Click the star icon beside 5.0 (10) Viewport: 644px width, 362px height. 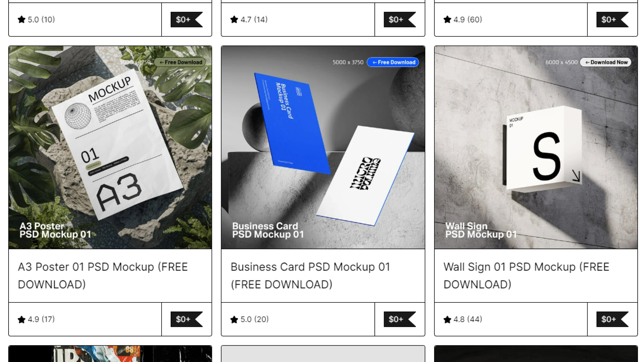pyautogui.click(x=21, y=20)
